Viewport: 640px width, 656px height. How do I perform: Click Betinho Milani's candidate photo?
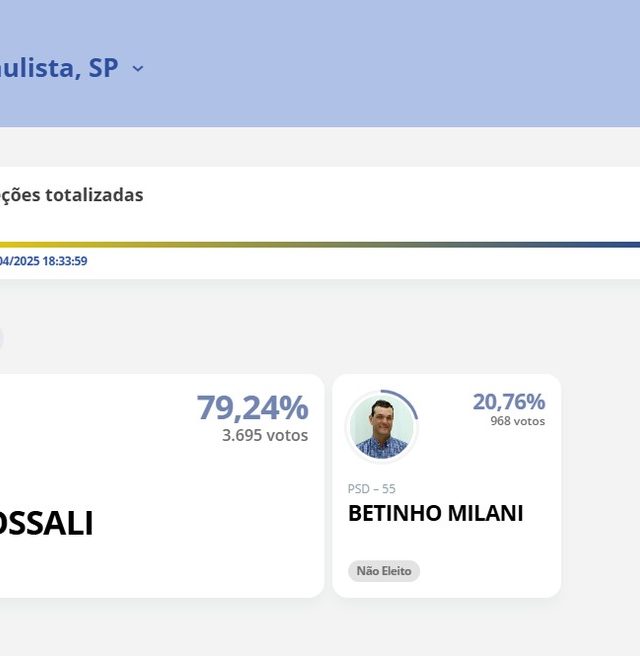(x=381, y=427)
